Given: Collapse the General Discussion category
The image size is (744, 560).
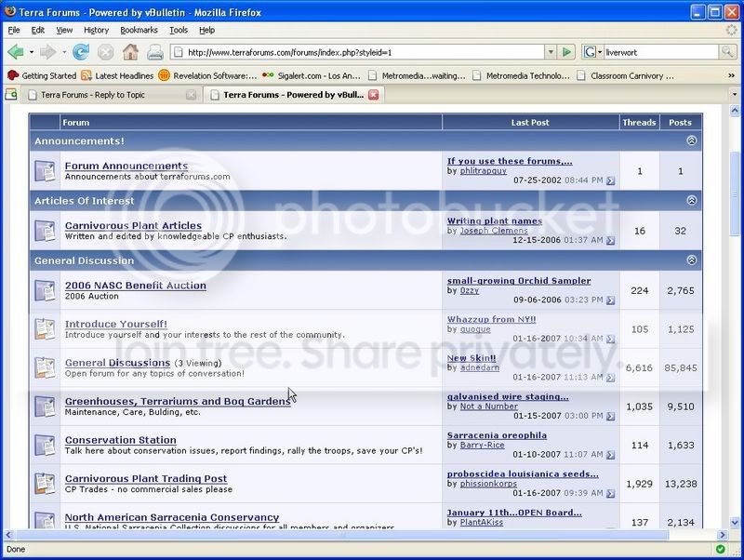Looking at the screenshot, I should [692, 260].
